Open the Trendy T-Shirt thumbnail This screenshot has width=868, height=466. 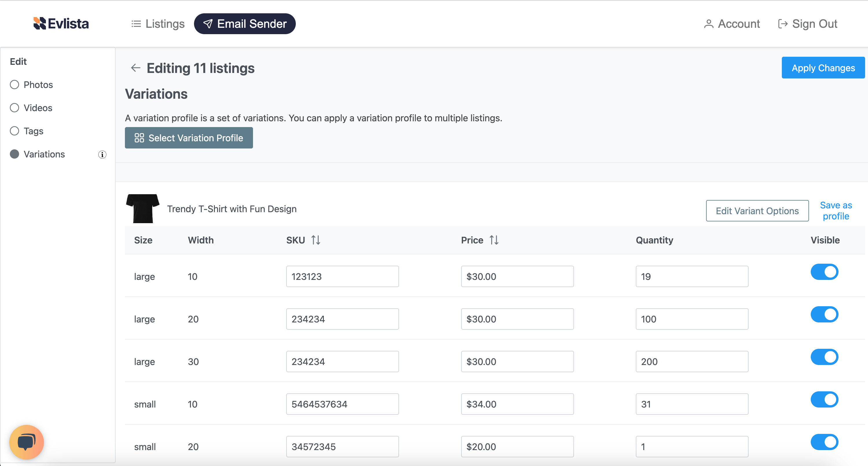[x=143, y=209]
